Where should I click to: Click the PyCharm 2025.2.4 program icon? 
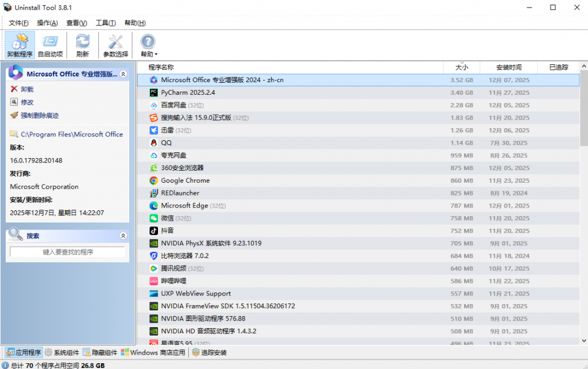[154, 93]
